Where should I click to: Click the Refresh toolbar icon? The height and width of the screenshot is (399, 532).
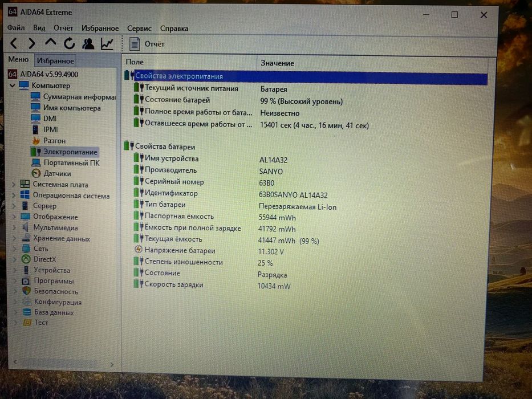point(69,43)
